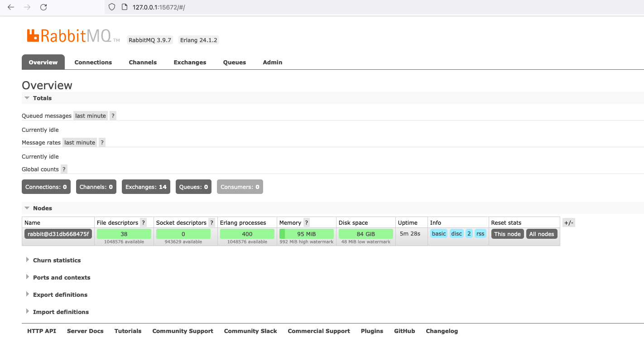Viewport: 644px width, 338px height.
Task: Click the browser forward arrow
Action: 27,7
